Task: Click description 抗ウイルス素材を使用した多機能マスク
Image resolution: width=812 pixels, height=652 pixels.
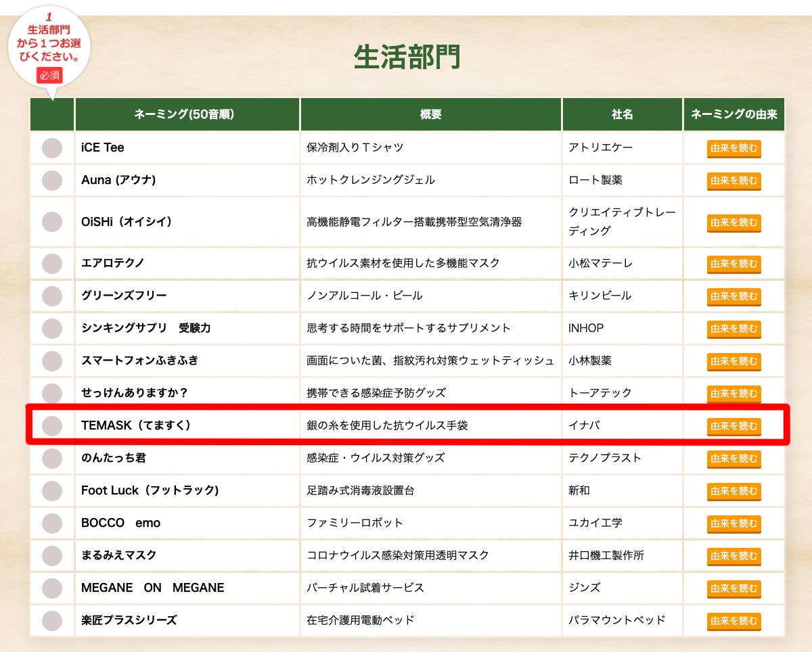Action: 403,262
